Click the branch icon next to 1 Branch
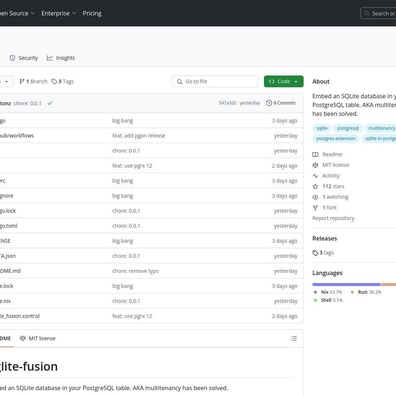 pyautogui.click(x=22, y=81)
